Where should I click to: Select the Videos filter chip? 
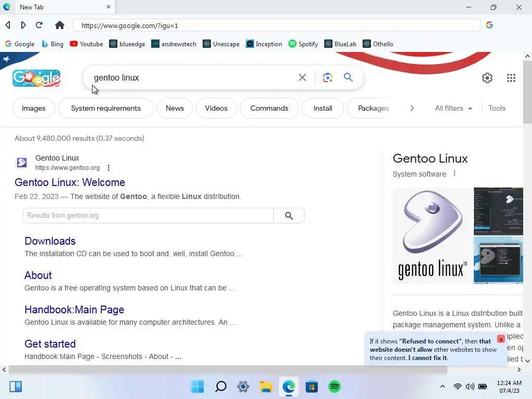[x=216, y=108]
